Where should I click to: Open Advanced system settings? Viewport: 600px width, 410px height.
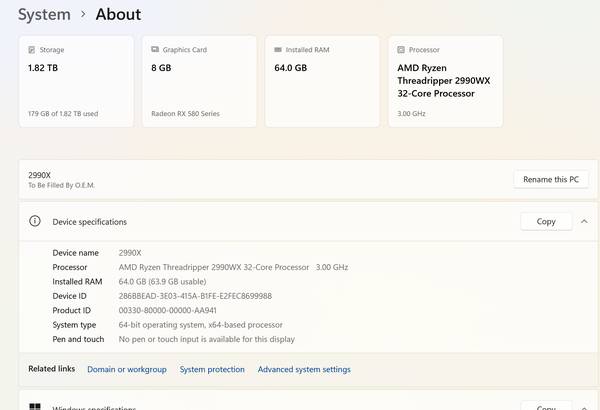coord(304,369)
